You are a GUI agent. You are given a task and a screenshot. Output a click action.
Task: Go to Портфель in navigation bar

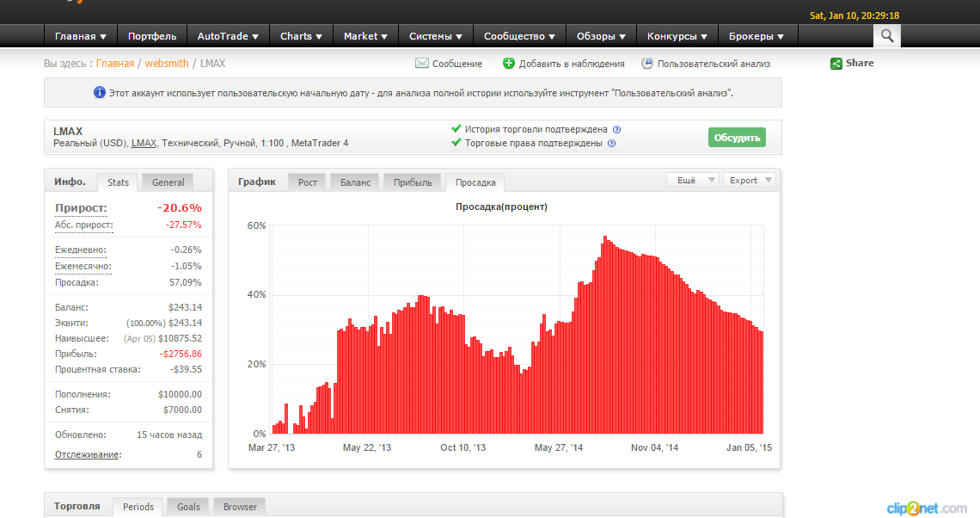[152, 36]
